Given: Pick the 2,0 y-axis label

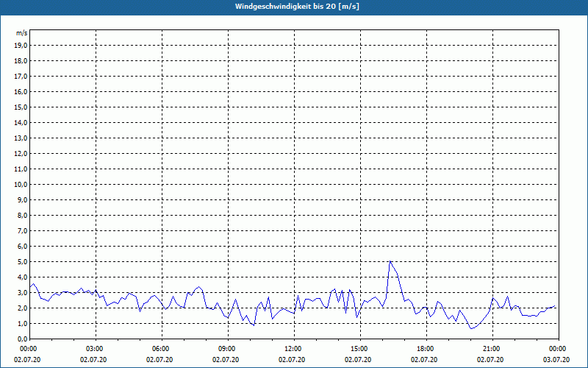Looking at the screenshot, I should [22, 308].
